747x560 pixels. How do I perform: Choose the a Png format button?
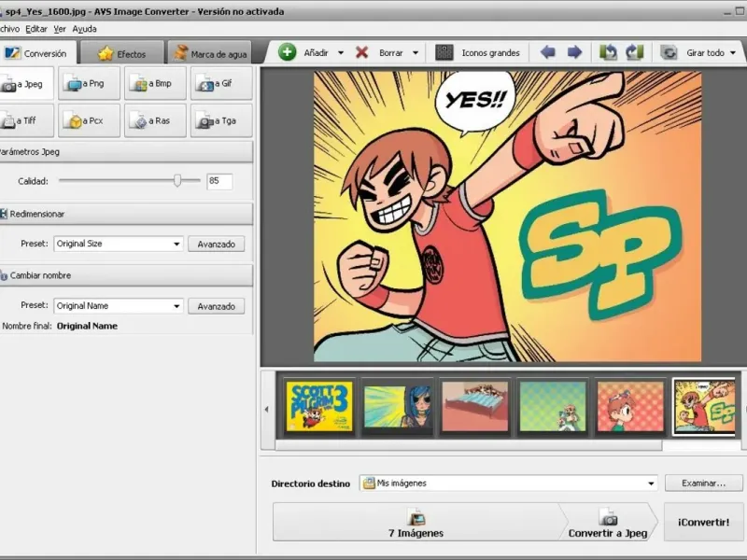[89, 84]
